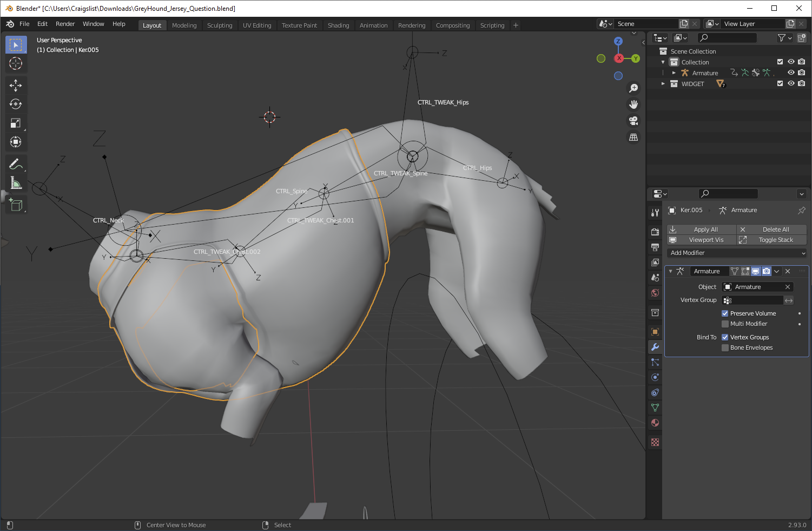Exclude WIDGET collection using its checkbox
This screenshot has width=812, height=531.
click(780, 83)
